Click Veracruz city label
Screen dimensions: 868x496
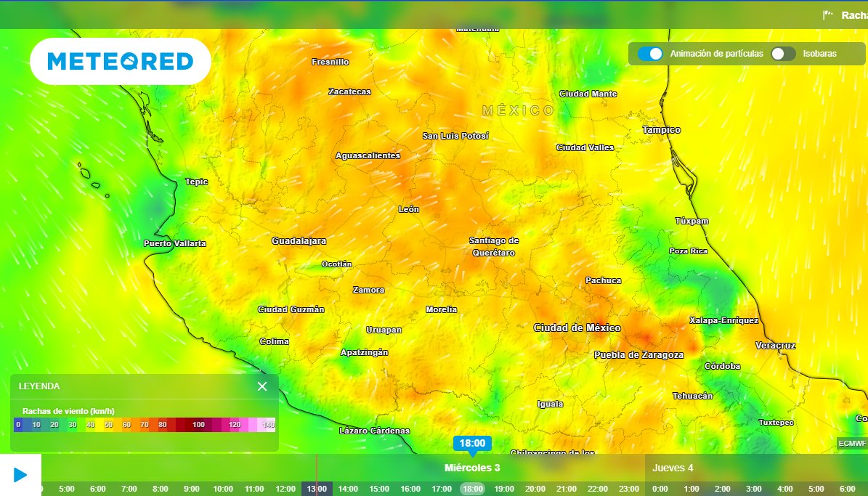pos(776,346)
